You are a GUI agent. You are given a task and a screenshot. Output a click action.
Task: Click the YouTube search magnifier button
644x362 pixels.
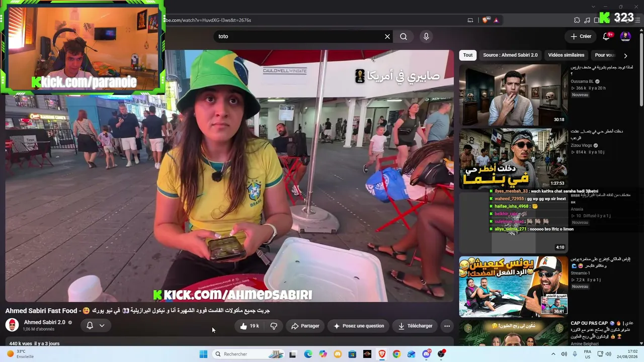(404, 36)
